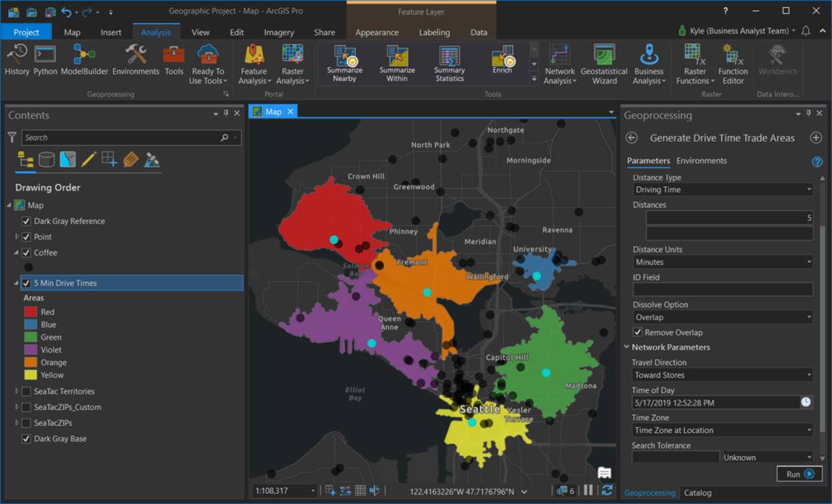Switch to the Environments tab
The height and width of the screenshot is (504, 832).
[701, 161]
